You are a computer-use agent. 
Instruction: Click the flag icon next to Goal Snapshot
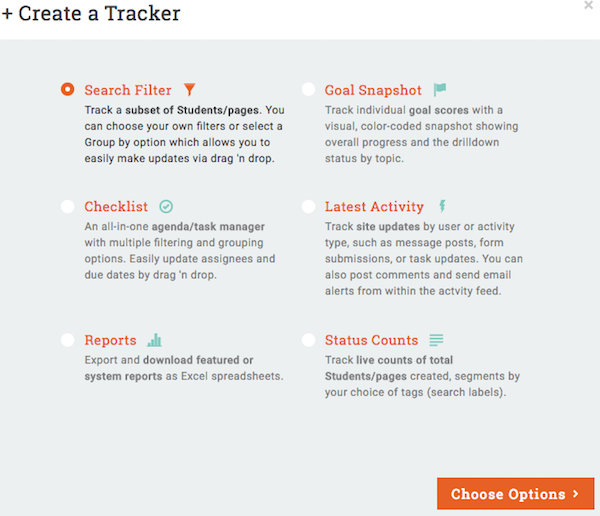coord(440,90)
